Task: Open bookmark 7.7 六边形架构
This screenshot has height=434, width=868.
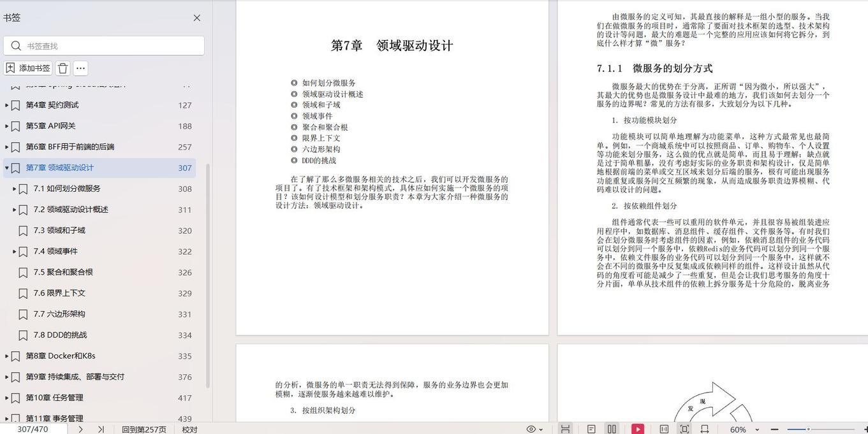Action: point(59,314)
